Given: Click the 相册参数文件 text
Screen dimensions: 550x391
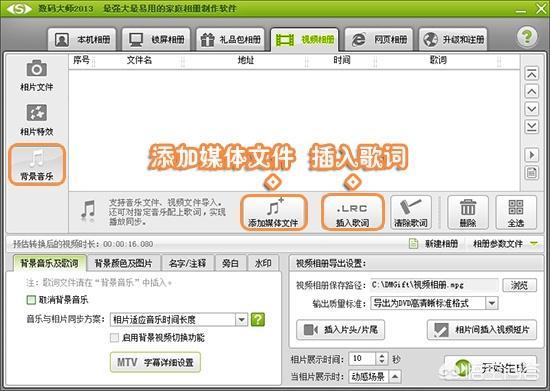Looking at the screenshot, I should [x=498, y=244].
